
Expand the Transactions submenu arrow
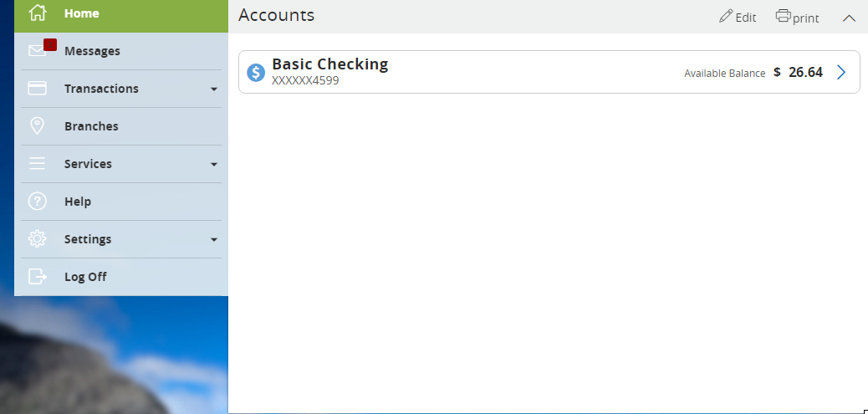214,89
